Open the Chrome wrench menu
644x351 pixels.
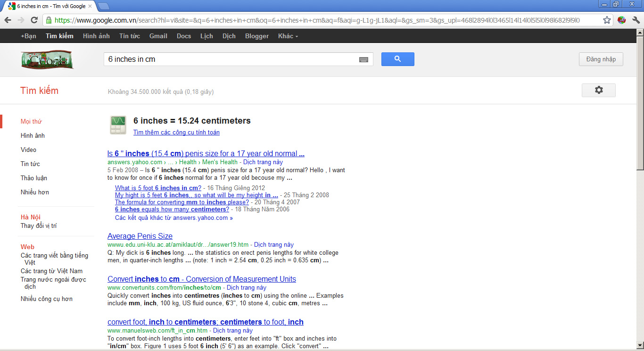tap(636, 20)
